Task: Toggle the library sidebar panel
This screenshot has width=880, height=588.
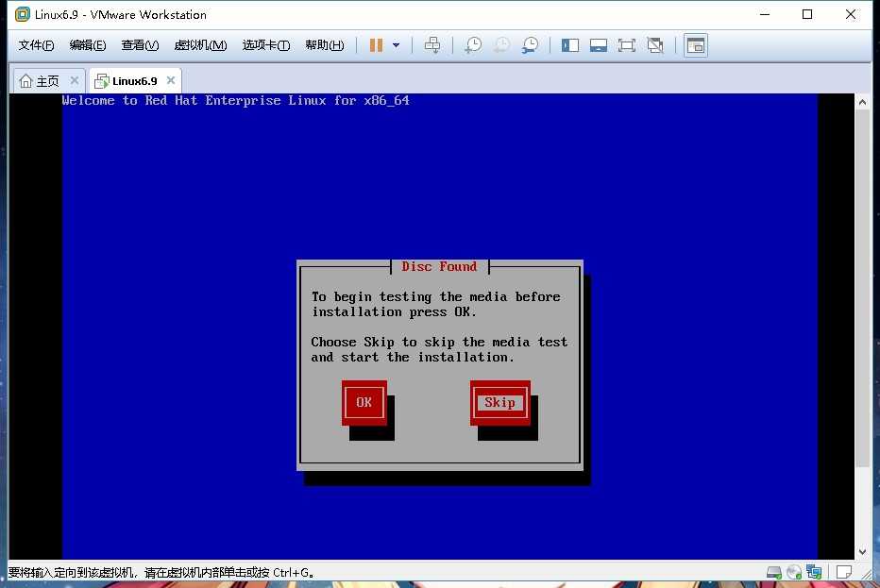Action: pyautogui.click(x=570, y=45)
